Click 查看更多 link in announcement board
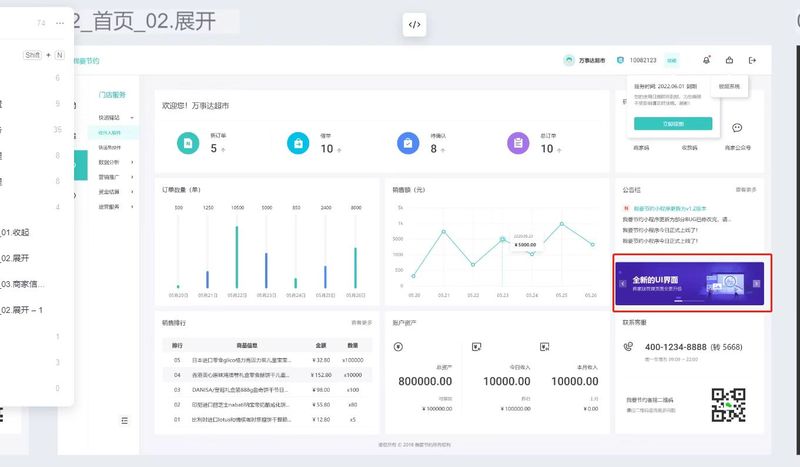This screenshot has width=800, height=467. 746,189
